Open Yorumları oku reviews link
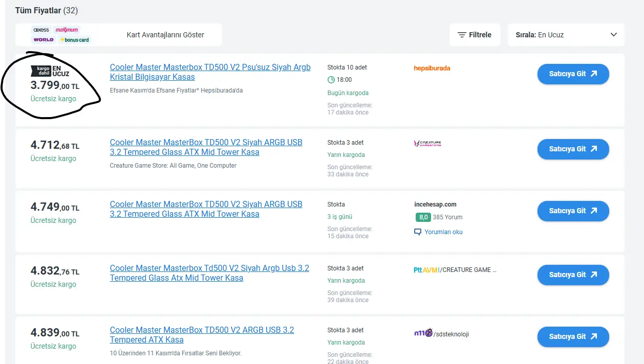 click(x=443, y=232)
